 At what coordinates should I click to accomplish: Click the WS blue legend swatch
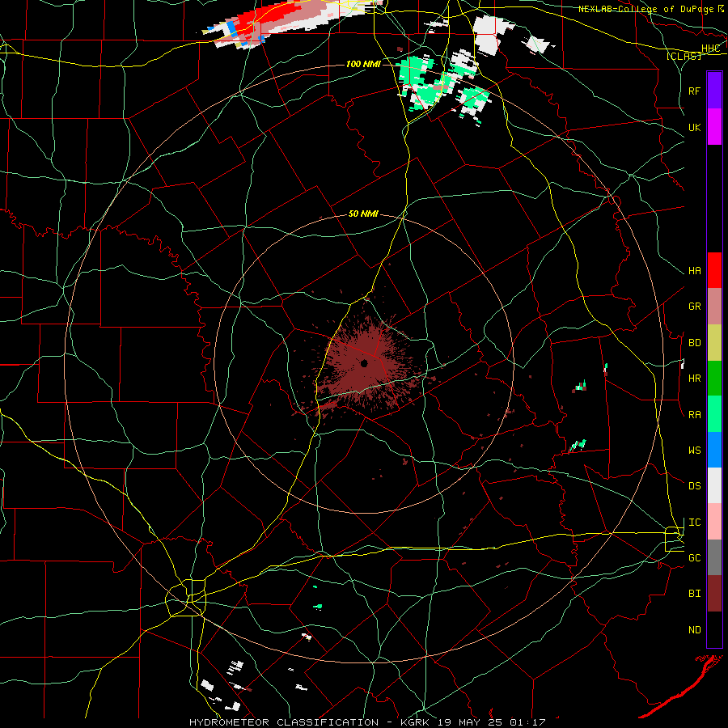coord(714,450)
